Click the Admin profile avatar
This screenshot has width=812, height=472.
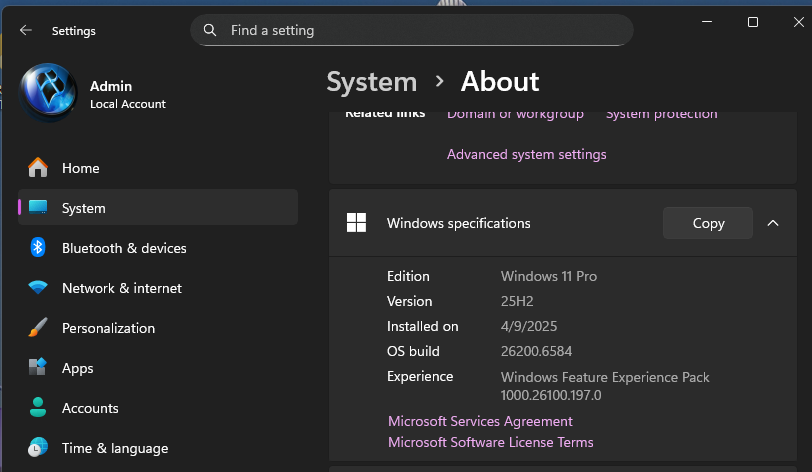tap(48, 93)
